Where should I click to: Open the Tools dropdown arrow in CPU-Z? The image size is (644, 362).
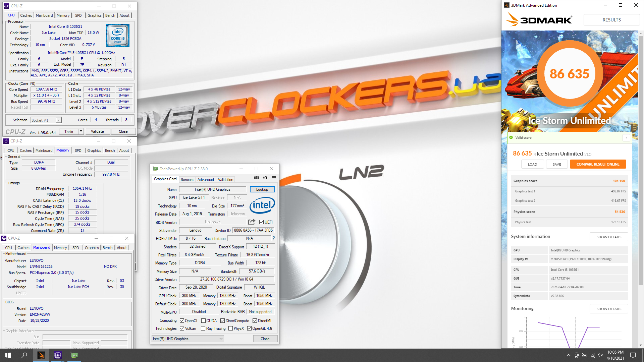click(x=81, y=131)
